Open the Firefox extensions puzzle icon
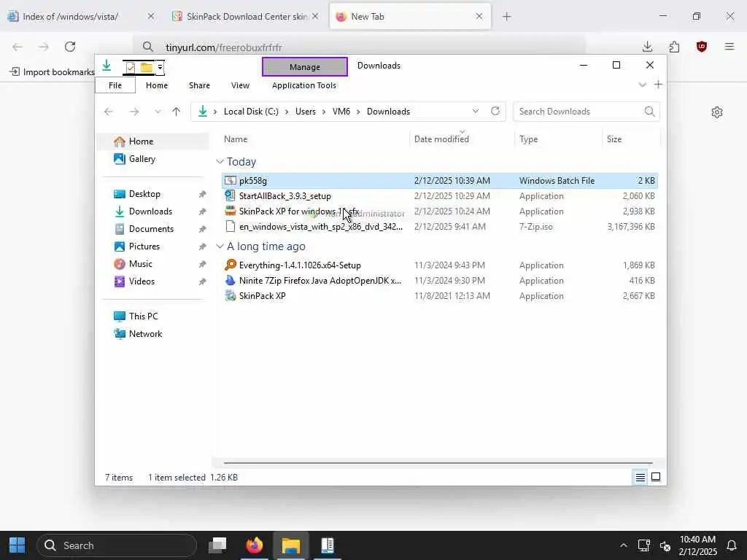This screenshot has width=747, height=560. (674, 47)
